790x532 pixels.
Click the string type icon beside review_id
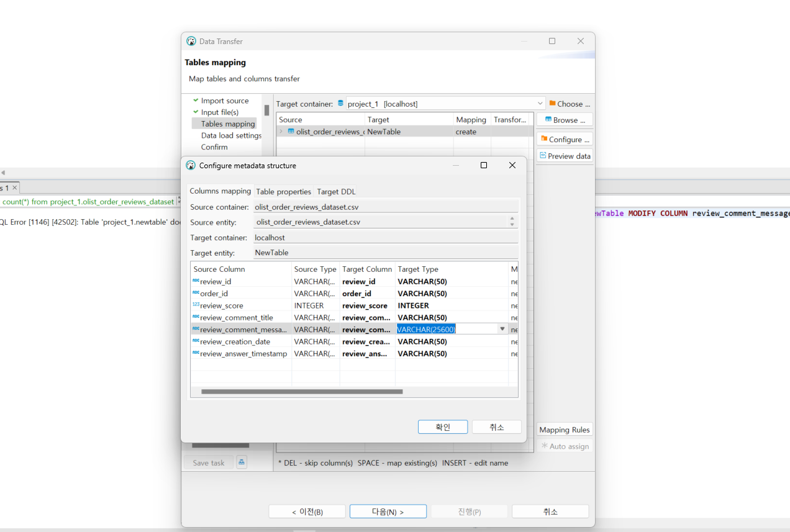(196, 281)
